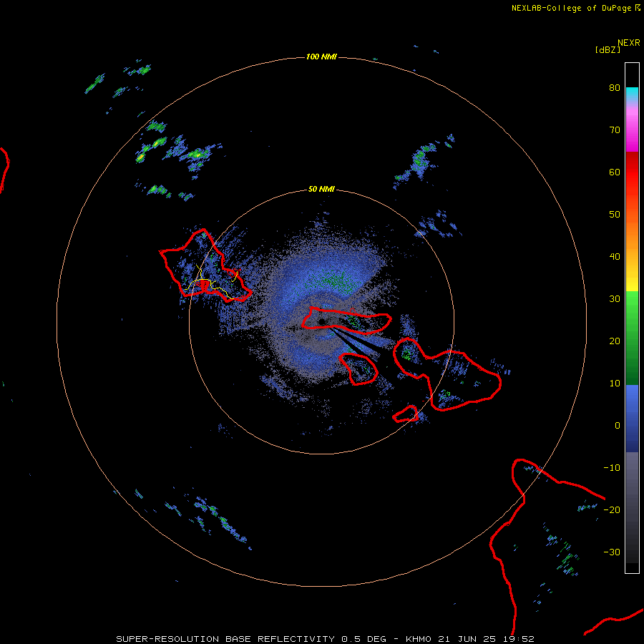This screenshot has width=644, height=644.
Task: Click the [dBZ] units label
Action: 608,50
